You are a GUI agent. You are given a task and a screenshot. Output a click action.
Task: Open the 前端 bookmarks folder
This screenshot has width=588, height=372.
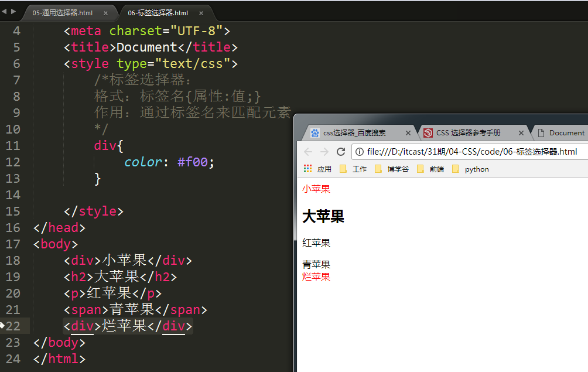click(x=430, y=169)
